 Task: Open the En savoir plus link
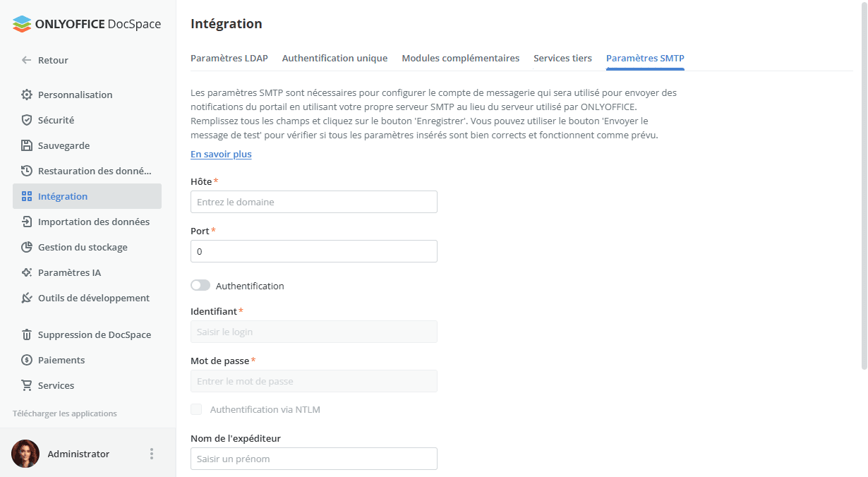click(221, 154)
